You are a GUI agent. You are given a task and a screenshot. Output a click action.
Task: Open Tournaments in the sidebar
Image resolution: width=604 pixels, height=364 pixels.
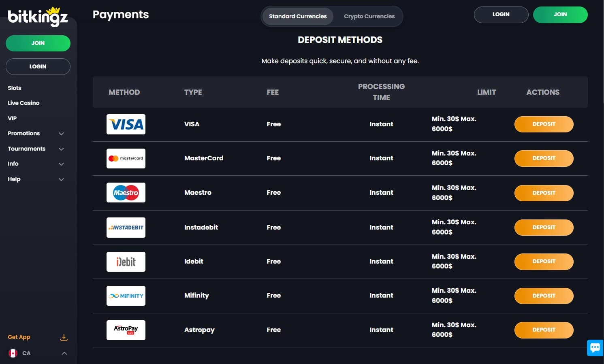[x=26, y=149]
